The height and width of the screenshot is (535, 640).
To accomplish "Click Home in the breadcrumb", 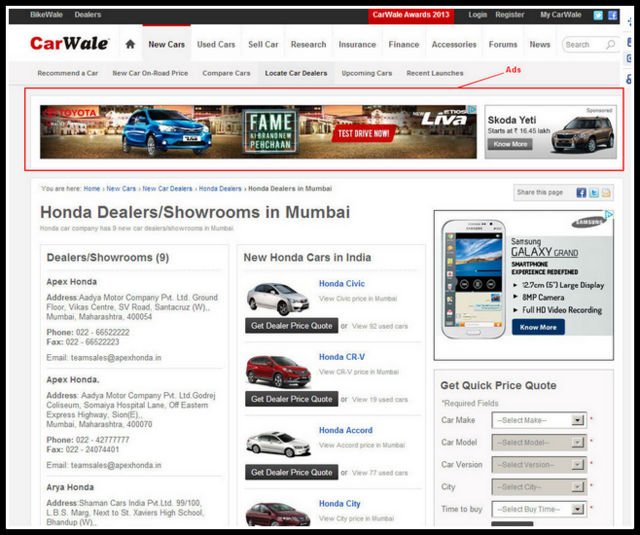I will [x=92, y=189].
